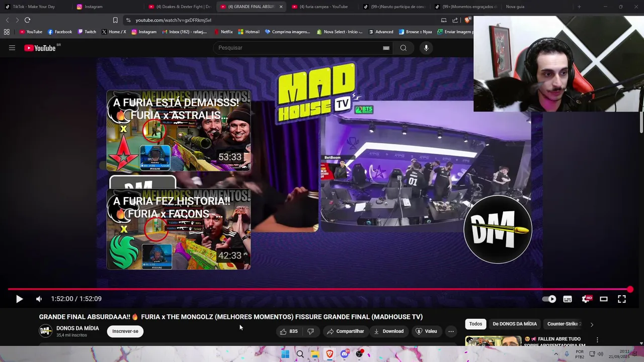
Task: Open browser apps grid icon
Action: tap(7, 32)
